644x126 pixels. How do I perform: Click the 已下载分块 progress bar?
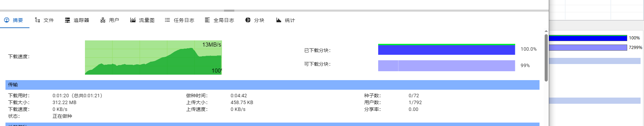pos(446,49)
